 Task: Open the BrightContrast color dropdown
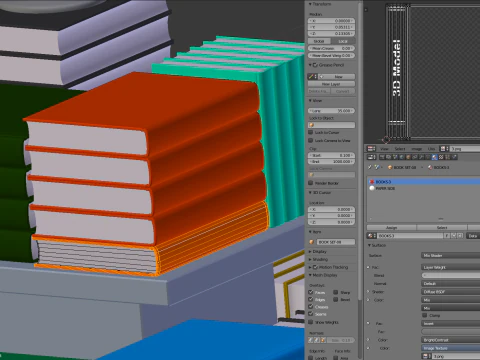[x=451, y=340]
